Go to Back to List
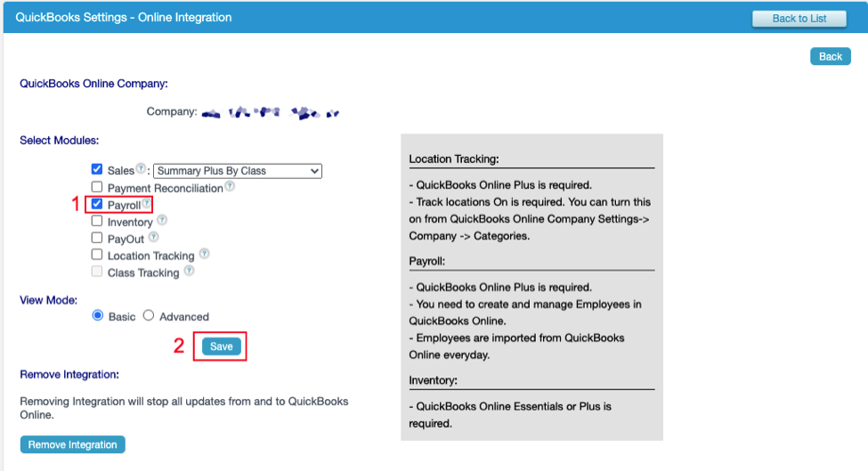The height and width of the screenshot is (472, 868). click(x=799, y=19)
